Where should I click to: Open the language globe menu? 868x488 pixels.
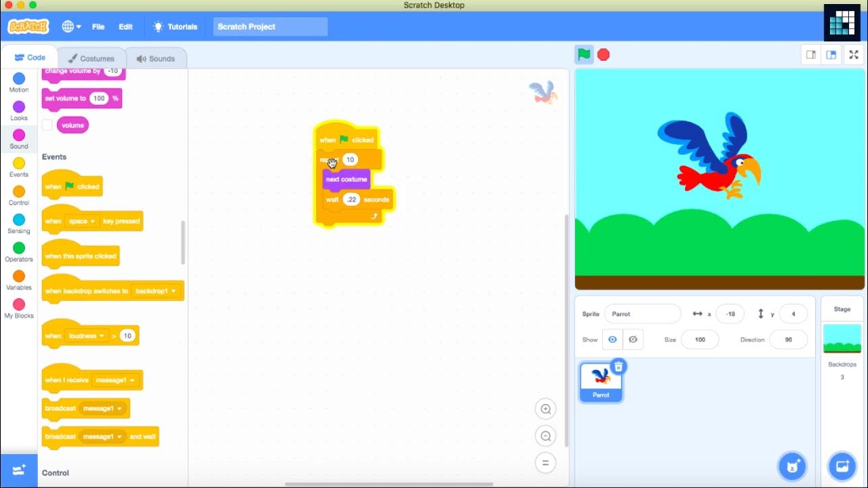click(71, 26)
